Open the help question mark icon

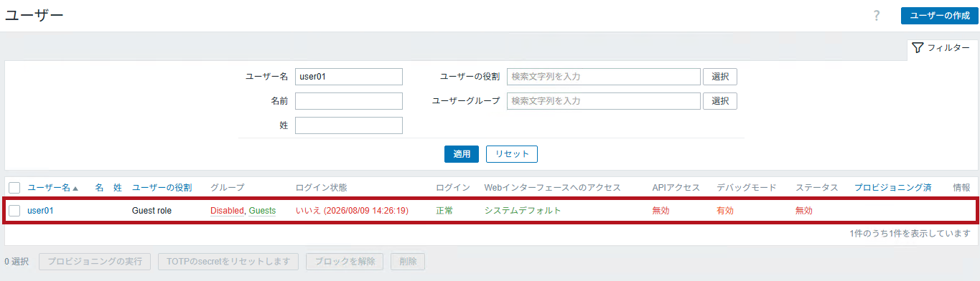point(877,16)
